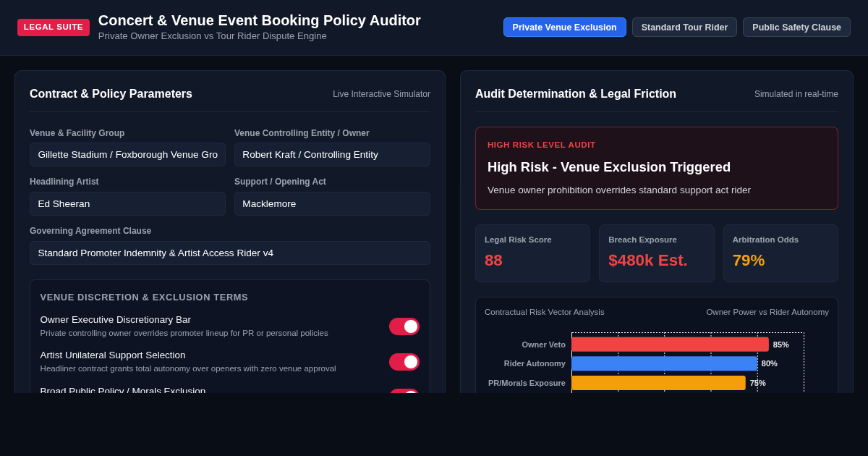Click the Legal Risk Score value 88

pos(493,261)
